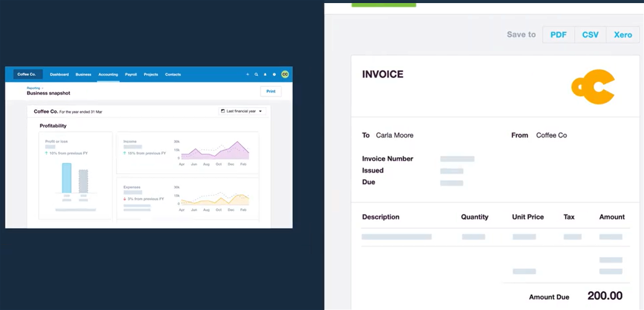Click the calendar icon beside Last financial year

pyautogui.click(x=223, y=111)
